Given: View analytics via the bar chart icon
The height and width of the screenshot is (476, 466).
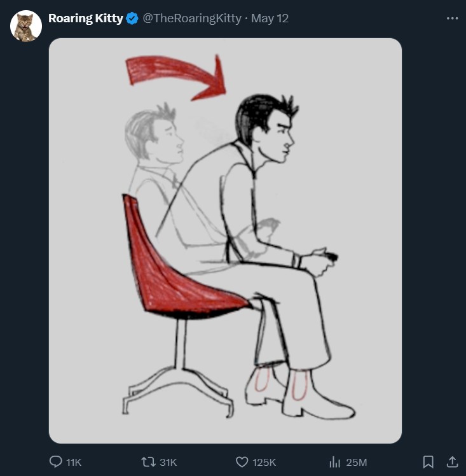Looking at the screenshot, I should 335,462.
